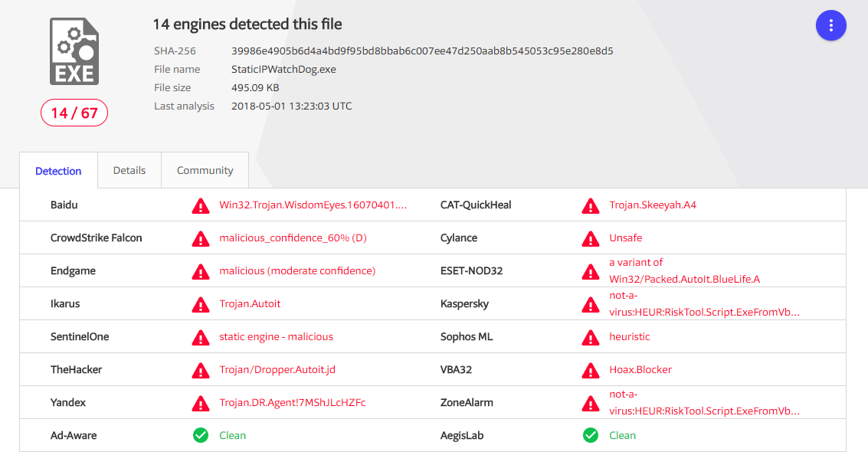Select the SHA-256 hash value
Image resolution: width=868 pixels, height=452 pixels.
(x=422, y=51)
